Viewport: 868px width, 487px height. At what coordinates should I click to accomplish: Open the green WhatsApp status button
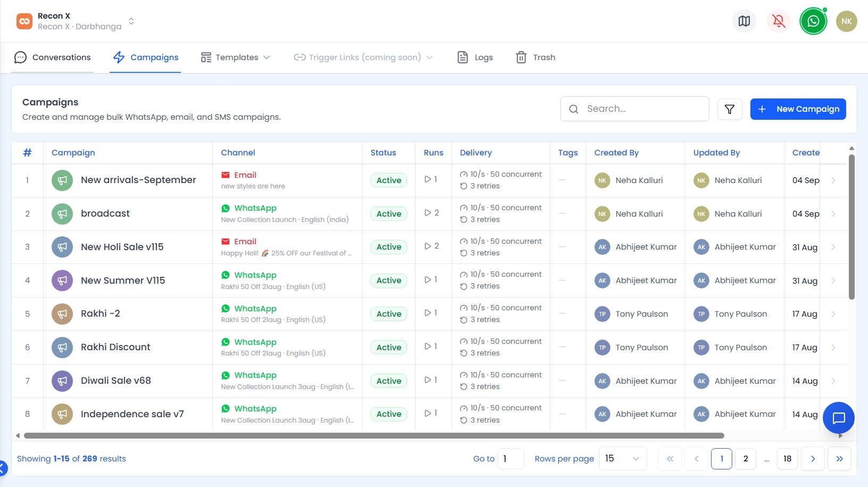813,21
